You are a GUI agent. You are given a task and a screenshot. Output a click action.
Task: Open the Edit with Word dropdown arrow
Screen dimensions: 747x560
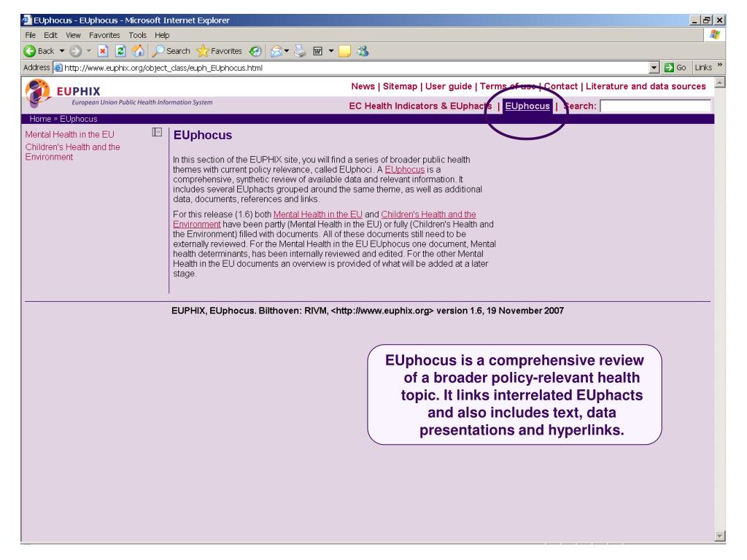coord(331,51)
